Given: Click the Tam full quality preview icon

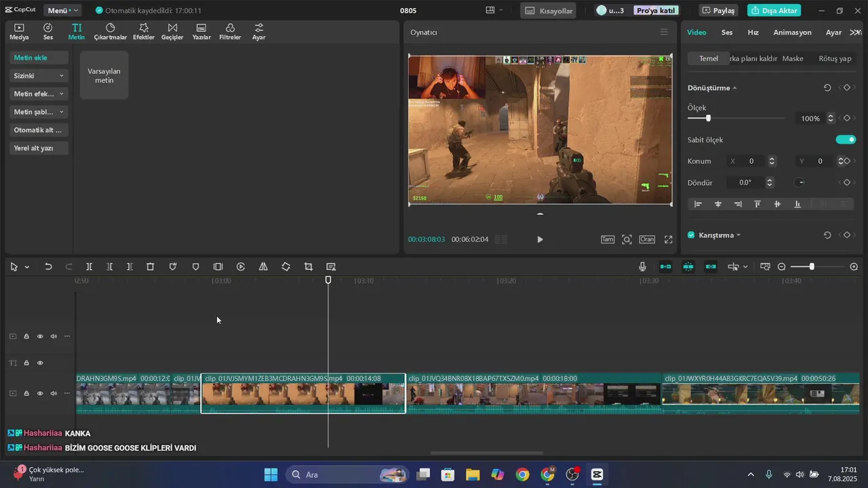Looking at the screenshot, I should pyautogui.click(x=608, y=239).
